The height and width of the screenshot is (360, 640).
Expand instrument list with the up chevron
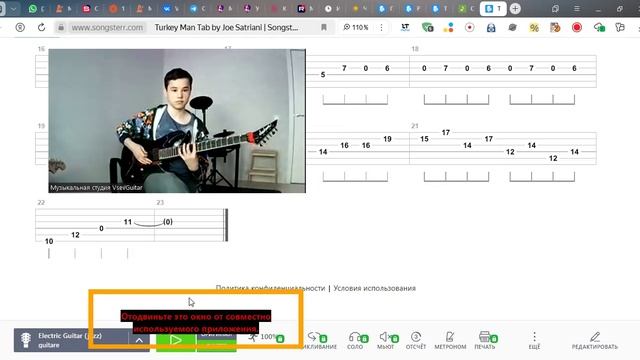point(139,340)
